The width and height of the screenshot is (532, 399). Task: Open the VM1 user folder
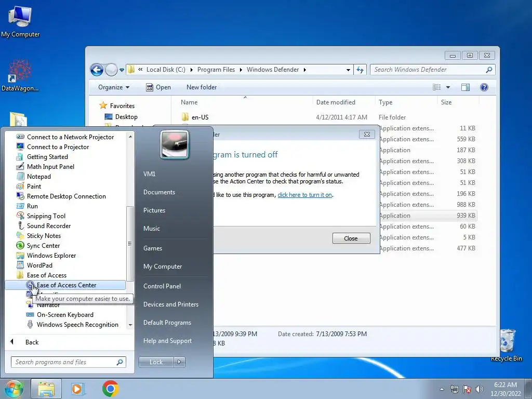click(x=149, y=174)
